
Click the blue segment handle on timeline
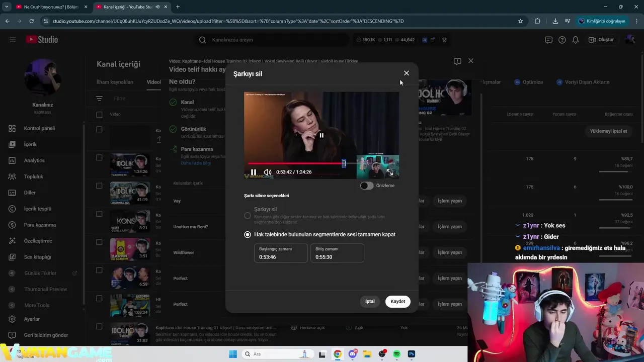[344, 163]
